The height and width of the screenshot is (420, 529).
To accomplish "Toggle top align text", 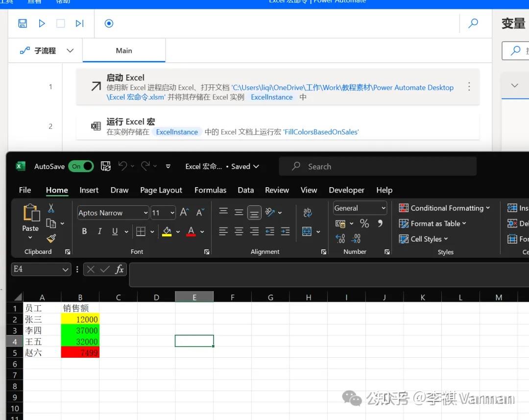I will (223, 212).
